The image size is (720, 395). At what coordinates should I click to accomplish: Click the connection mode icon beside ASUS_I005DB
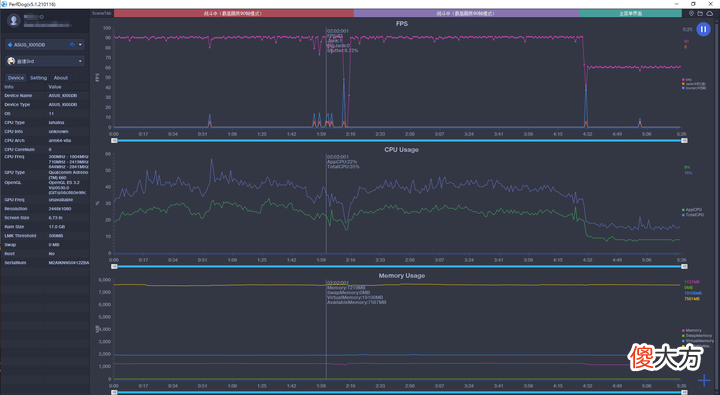pos(72,45)
